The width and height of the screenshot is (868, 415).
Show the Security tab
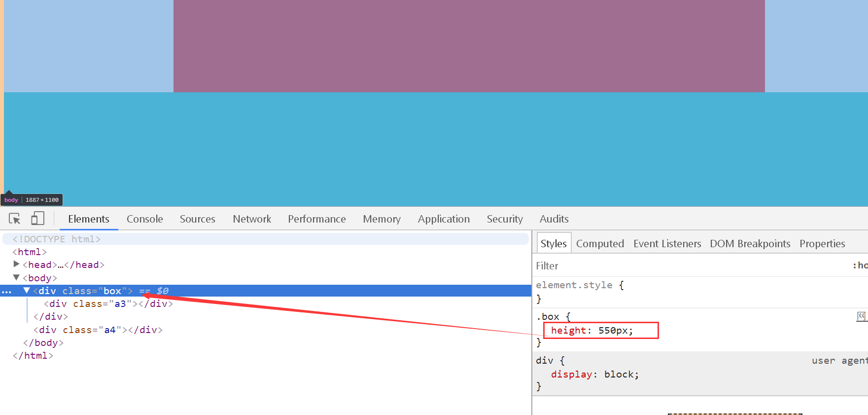[505, 219]
